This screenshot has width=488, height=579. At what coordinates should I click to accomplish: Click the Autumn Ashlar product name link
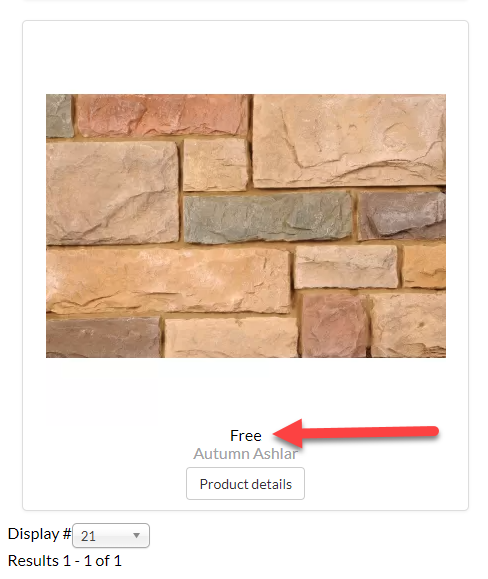pyautogui.click(x=245, y=454)
